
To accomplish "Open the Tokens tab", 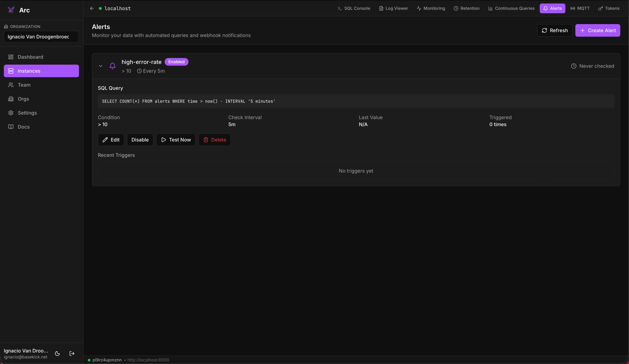I will point(609,8).
